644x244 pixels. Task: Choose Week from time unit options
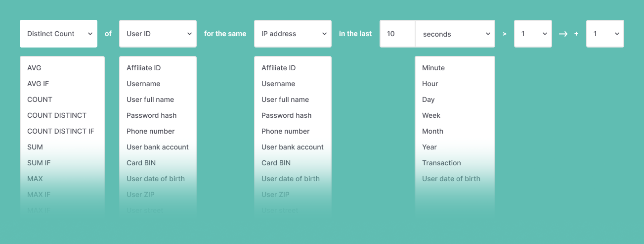click(x=431, y=115)
